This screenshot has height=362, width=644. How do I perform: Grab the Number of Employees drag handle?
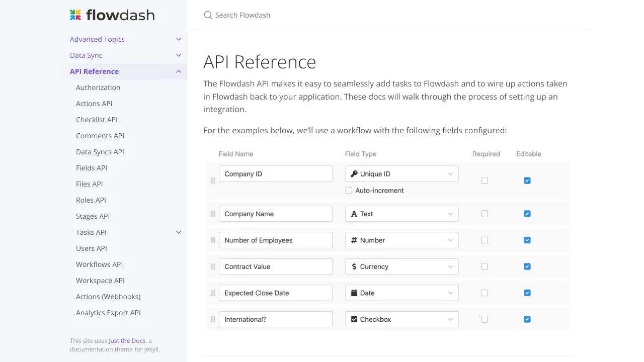click(x=213, y=240)
